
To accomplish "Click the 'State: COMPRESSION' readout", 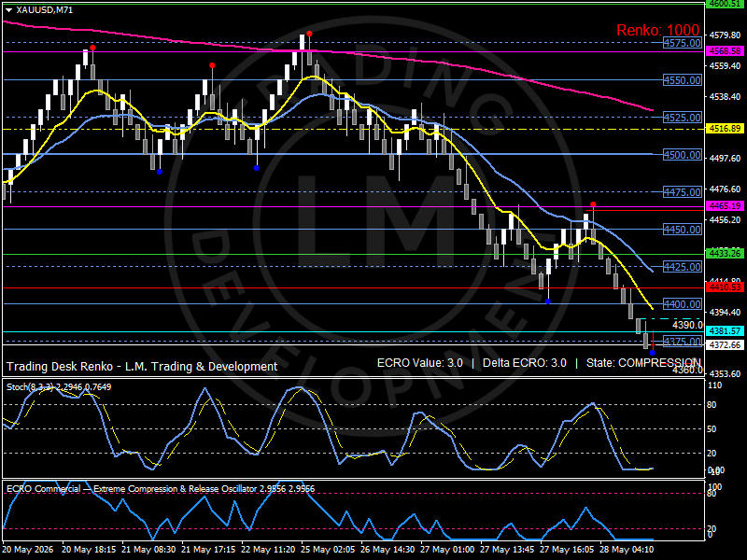I will (x=643, y=363).
